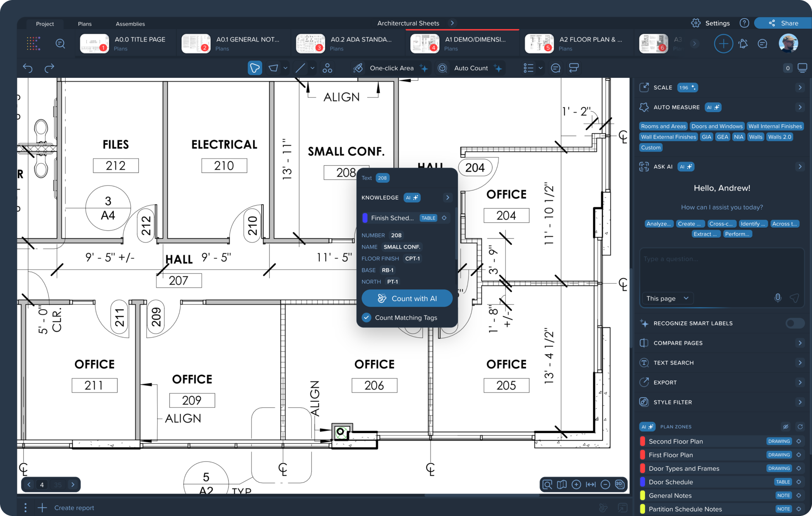Click the 3D view icon

(620, 484)
